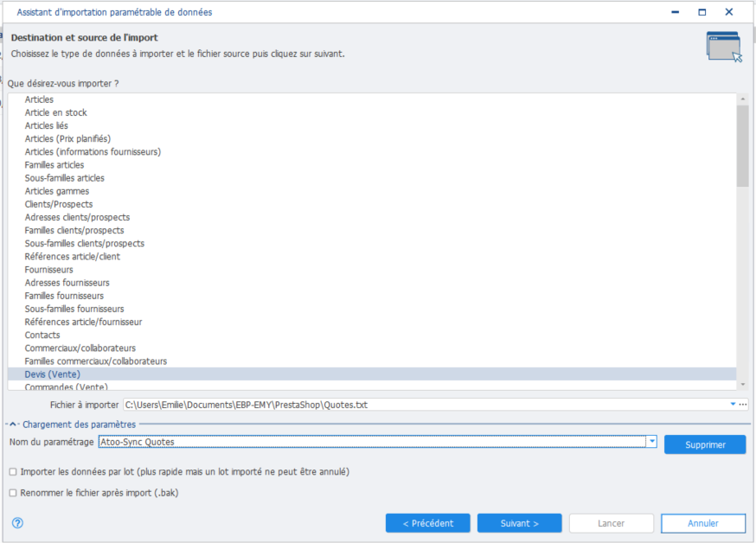Click the browse ellipsis file button
Image resolution: width=756 pixels, height=543 pixels.
click(743, 404)
